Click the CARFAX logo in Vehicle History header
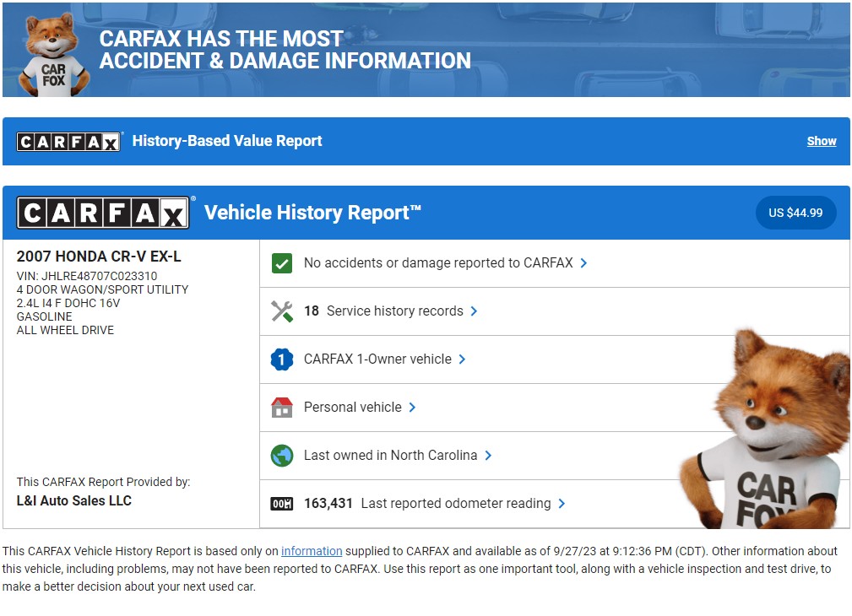 [x=103, y=213]
